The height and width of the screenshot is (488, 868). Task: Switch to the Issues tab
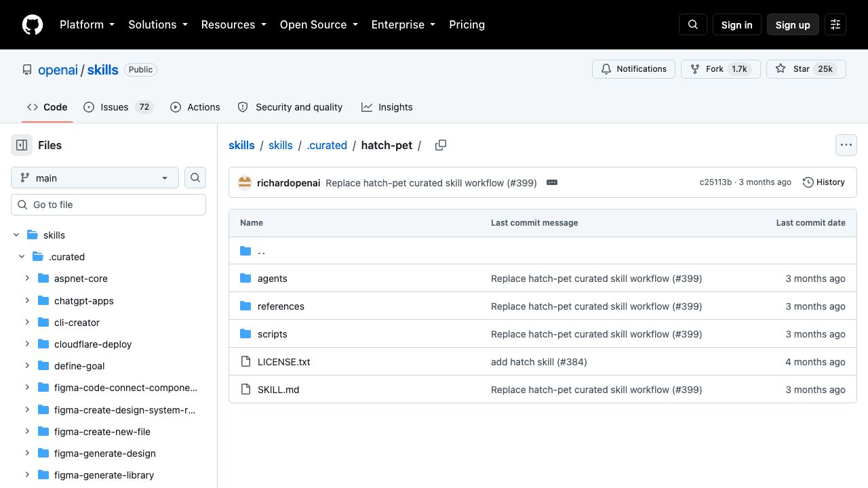(119, 107)
